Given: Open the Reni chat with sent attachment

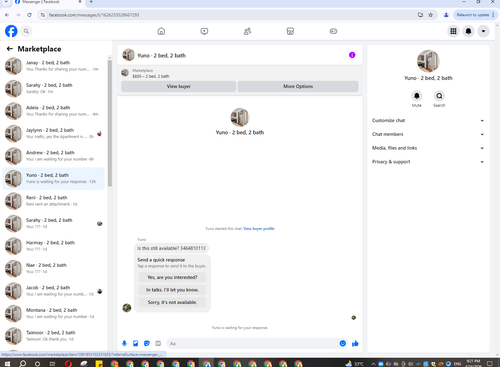Looking at the screenshot, I should coord(54,201).
